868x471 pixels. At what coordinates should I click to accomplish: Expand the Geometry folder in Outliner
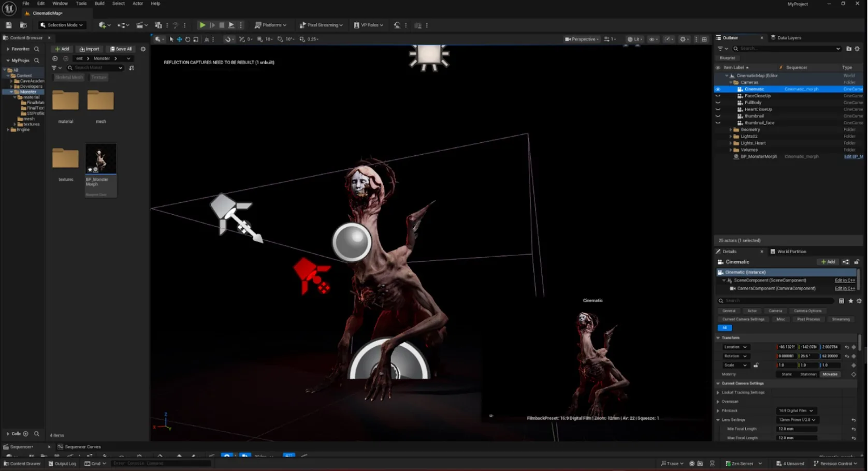(x=731, y=129)
